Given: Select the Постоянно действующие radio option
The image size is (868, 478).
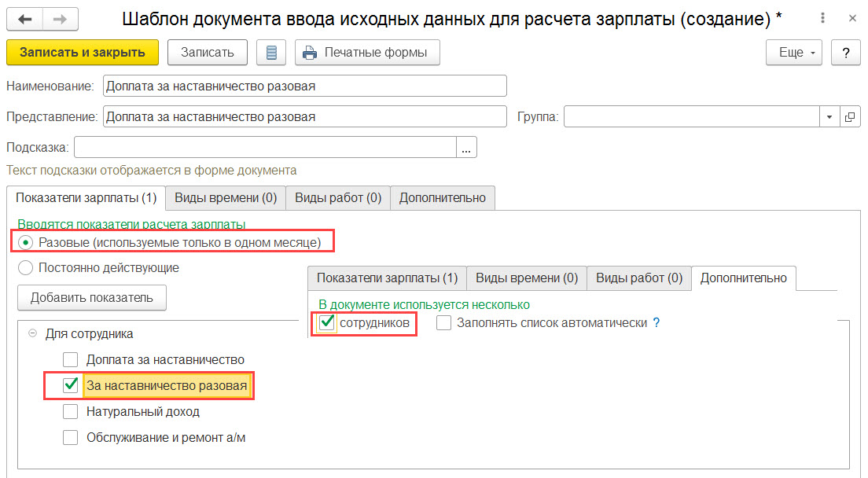Looking at the screenshot, I should [25, 268].
